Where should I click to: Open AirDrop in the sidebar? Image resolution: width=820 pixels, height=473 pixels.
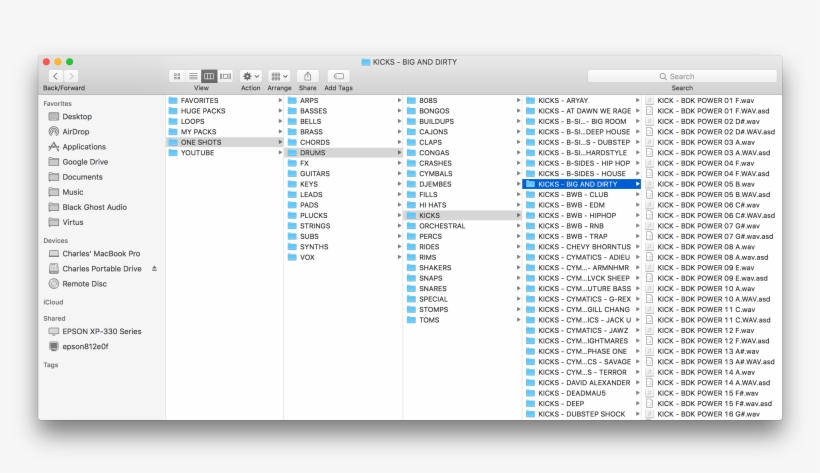[75, 132]
